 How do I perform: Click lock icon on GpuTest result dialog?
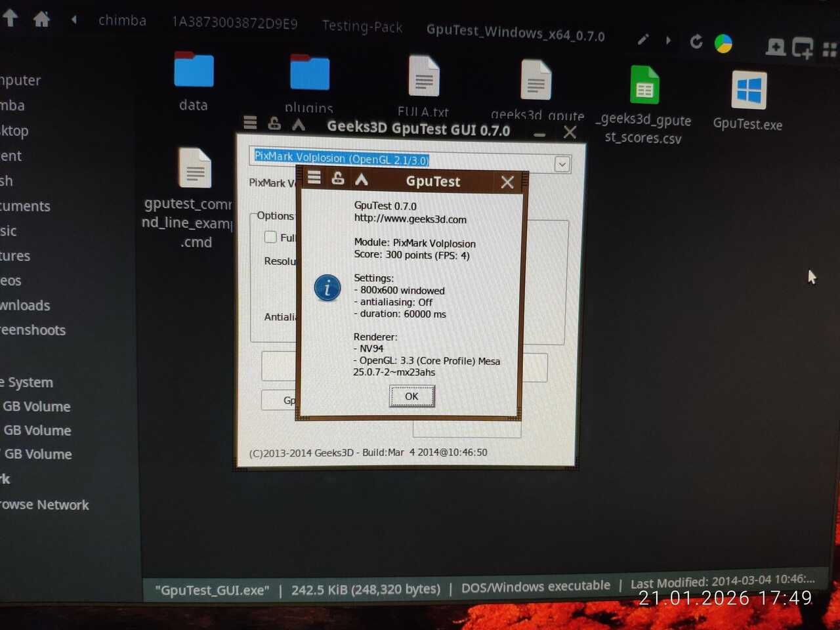click(x=338, y=178)
